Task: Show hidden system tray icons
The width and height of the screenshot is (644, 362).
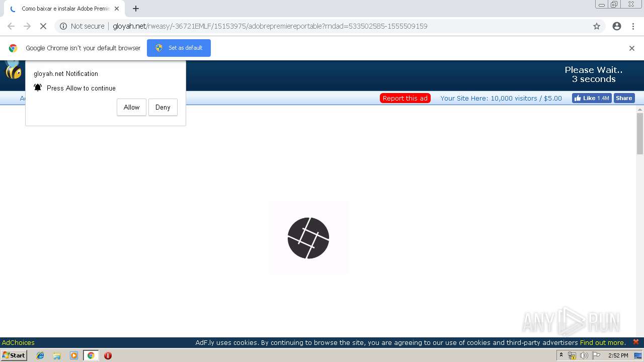Action: click(561, 355)
